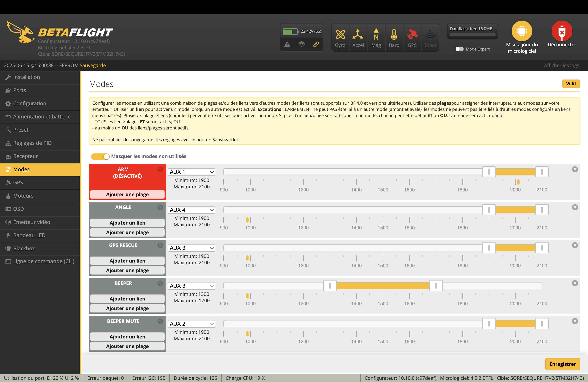The image size is (588, 382).
Task: Click the Gyro sensor icon
Action: click(x=340, y=35)
